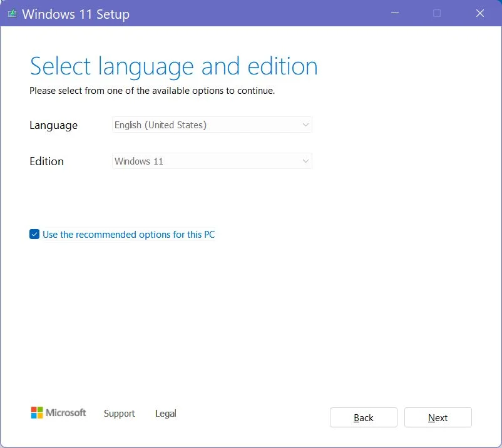Click the Microsoft logo
The image size is (502, 448).
click(x=58, y=413)
